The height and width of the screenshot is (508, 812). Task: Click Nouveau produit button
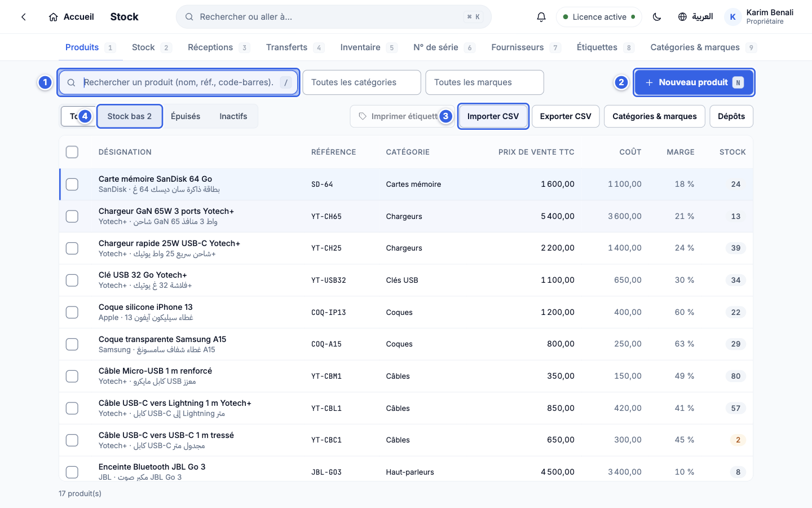point(694,82)
